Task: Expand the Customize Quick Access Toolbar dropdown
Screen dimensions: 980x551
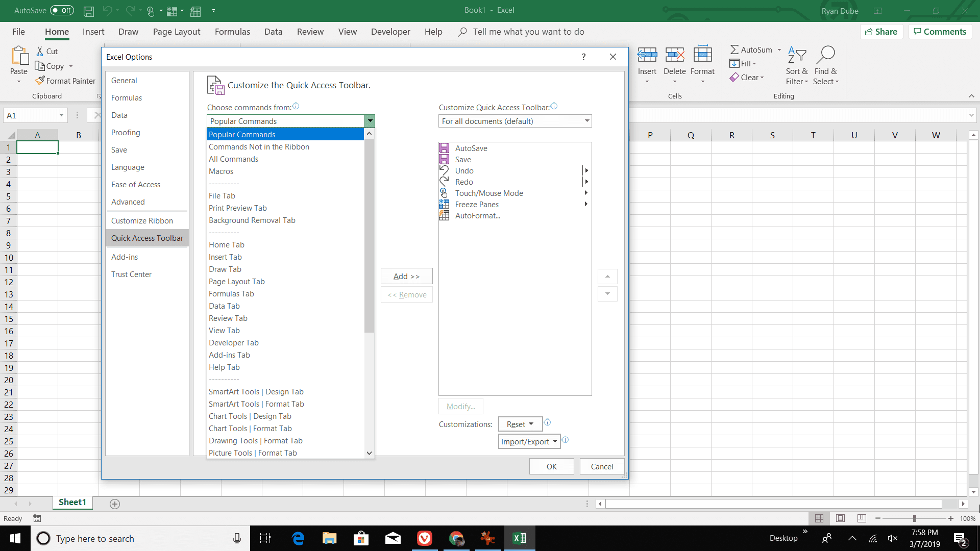Action: pyautogui.click(x=585, y=121)
